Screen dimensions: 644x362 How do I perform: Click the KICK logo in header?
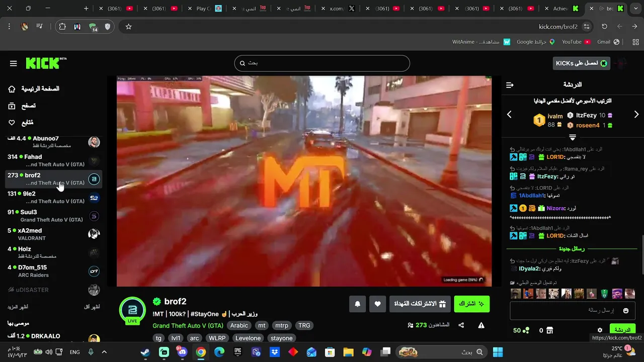46,63
